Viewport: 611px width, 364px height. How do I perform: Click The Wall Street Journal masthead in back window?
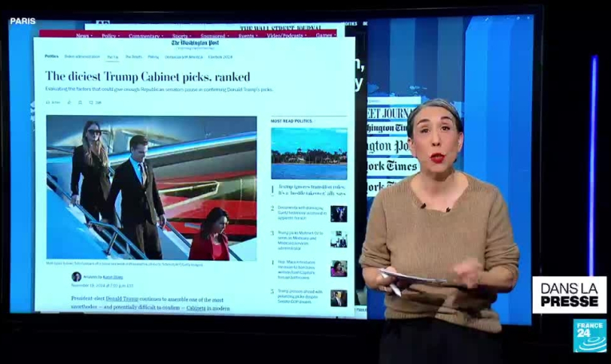pyautogui.click(x=280, y=28)
